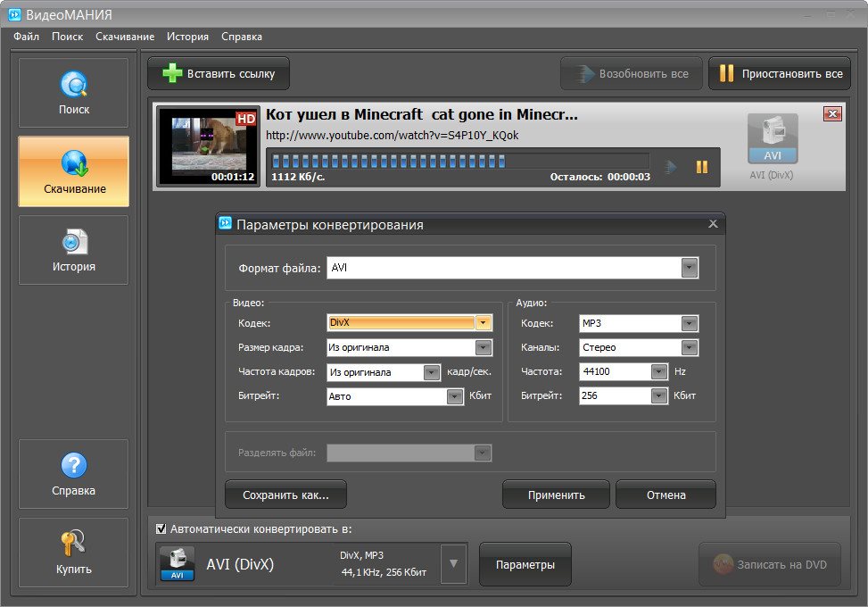Image resolution: width=868 pixels, height=607 pixels.
Task: Expand the audio Кодек MP3 dropdown
Action: pos(690,323)
